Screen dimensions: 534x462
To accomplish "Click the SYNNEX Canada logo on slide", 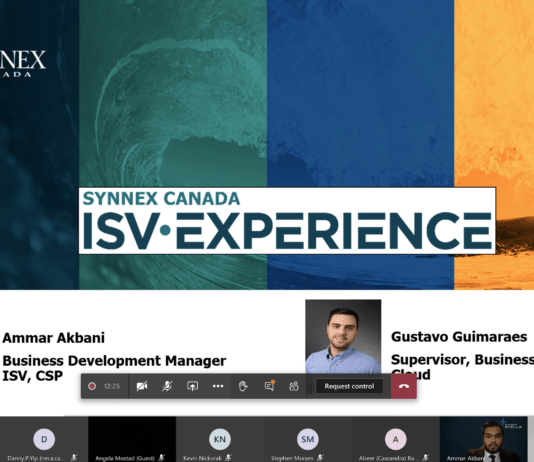I will coord(22,64).
